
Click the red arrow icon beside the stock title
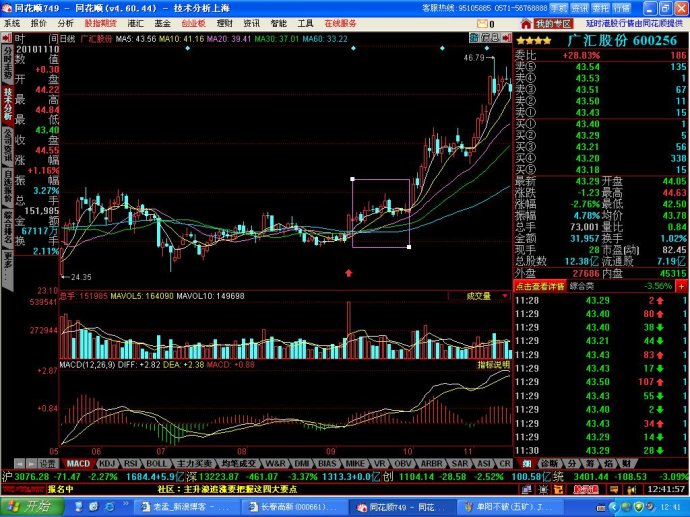pos(506,38)
